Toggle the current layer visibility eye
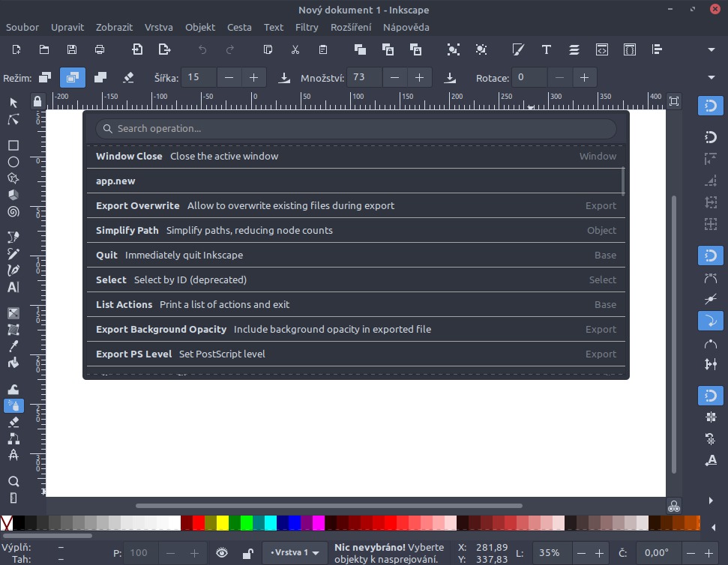Screen dimensions: 728x565 [222, 553]
